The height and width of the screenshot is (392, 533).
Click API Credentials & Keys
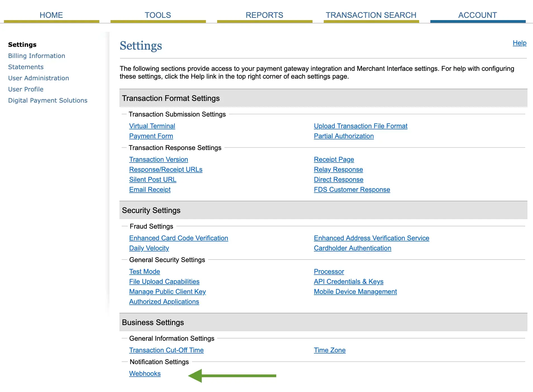point(349,282)
